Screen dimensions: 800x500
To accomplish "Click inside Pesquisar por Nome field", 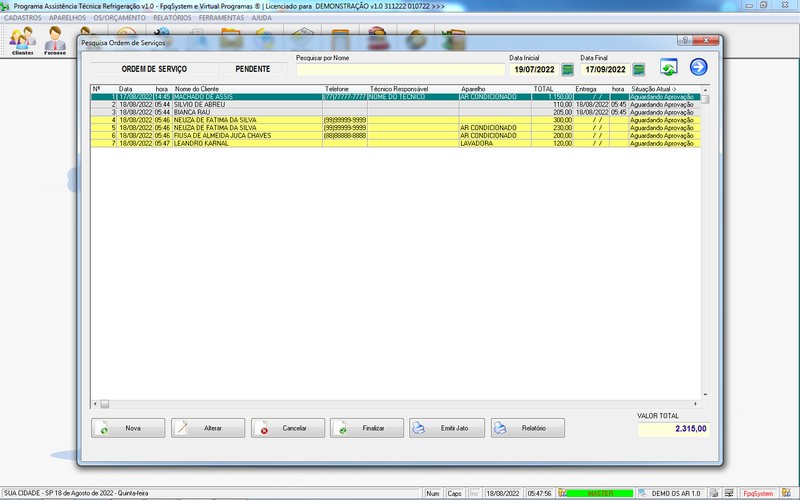I will click(398, 71).
